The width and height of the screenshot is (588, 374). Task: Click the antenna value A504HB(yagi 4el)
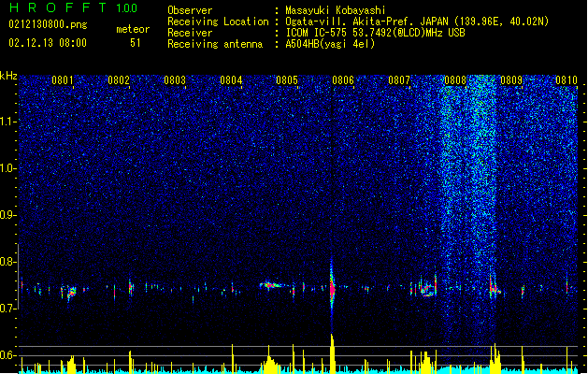[x=330, y=44]
